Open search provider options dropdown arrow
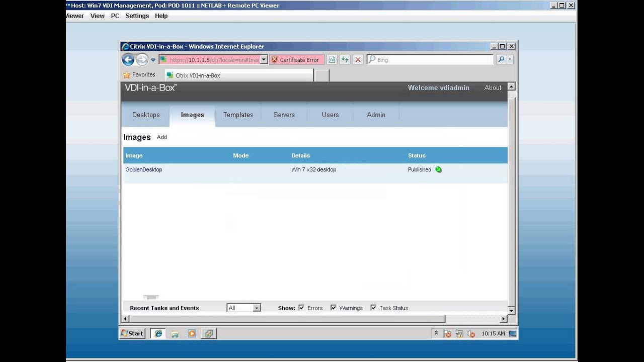 (x=510, y=60)
